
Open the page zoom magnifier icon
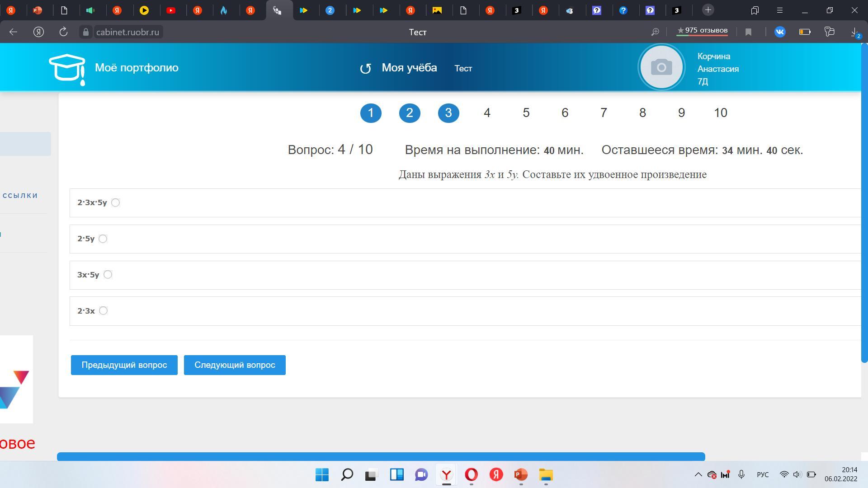click(x=655, y=32)
